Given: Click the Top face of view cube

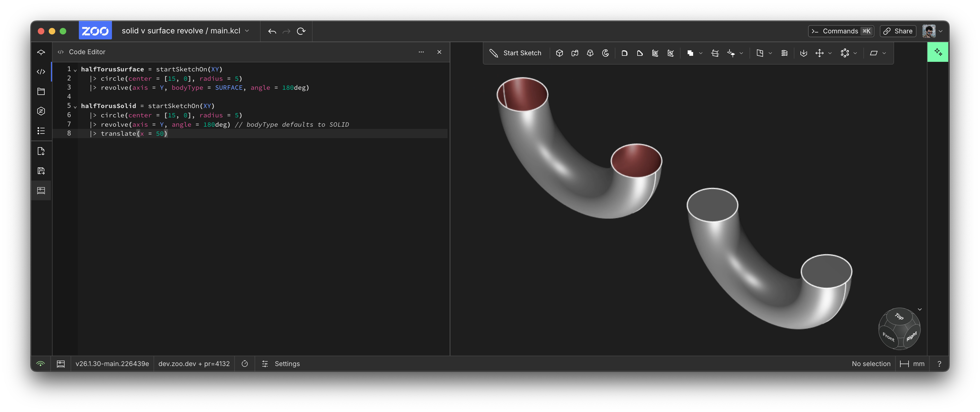Looking at the screenshot, I should click(899, 316).
